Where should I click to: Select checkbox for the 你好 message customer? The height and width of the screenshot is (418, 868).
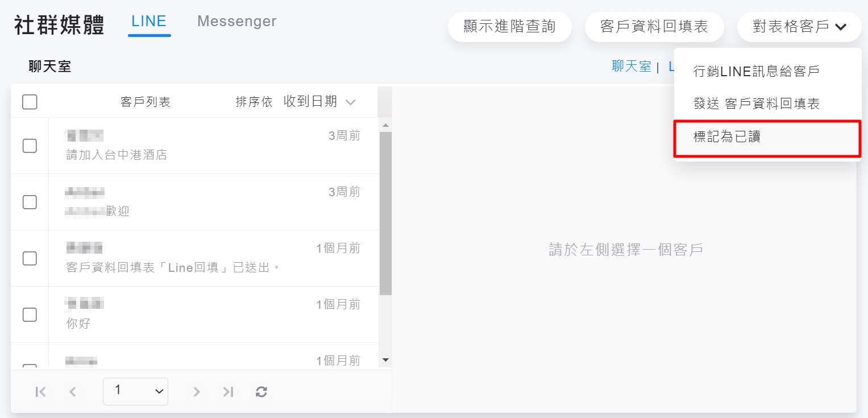(30, 314)
